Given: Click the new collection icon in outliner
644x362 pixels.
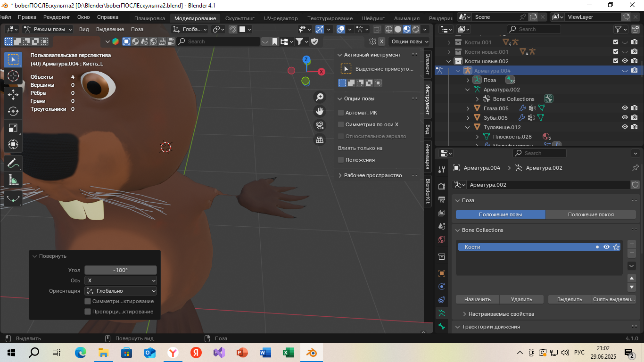Looking at the screenshot, I should coord(635,29).
